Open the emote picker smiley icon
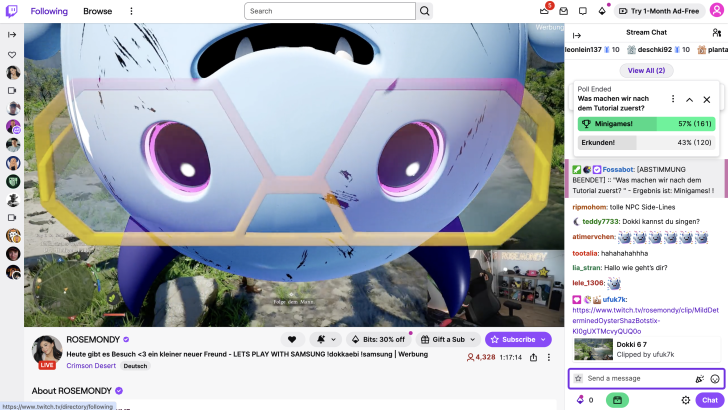This screenshot has height=410, width=728. pos(715,379)
